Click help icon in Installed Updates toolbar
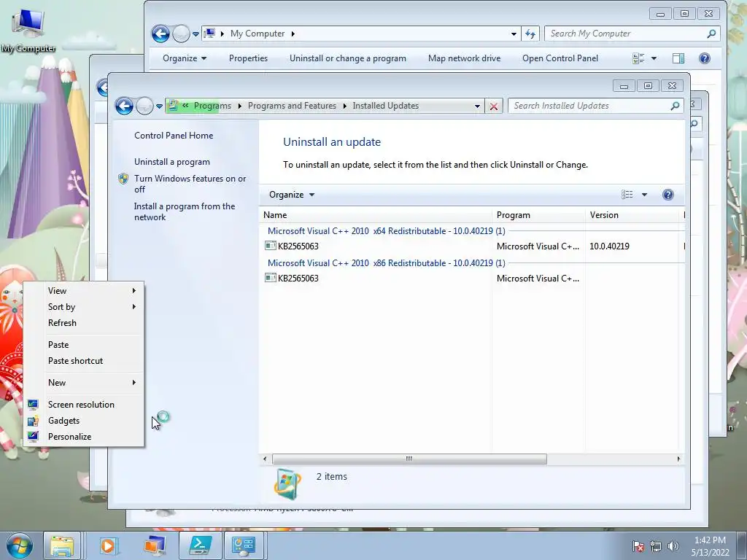Screen dimensions: 747x560 coord(668,194)
